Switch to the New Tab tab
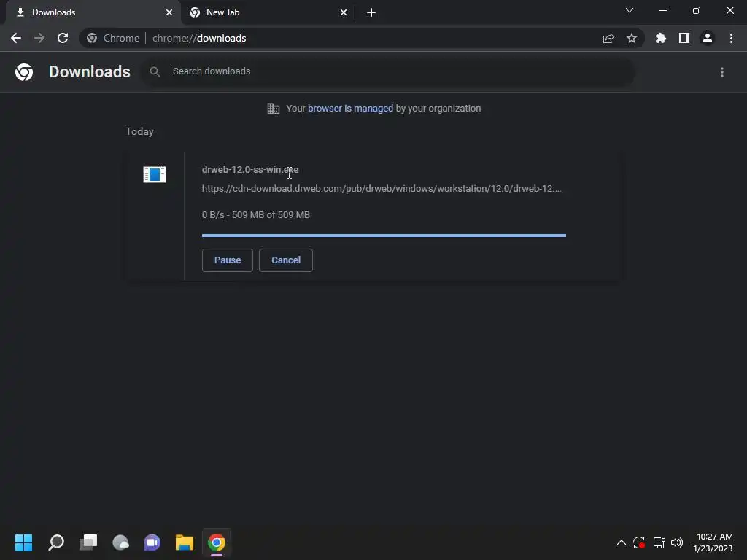Image resolution: width=747 pixels, height=560 pixels. pos(268,12)
